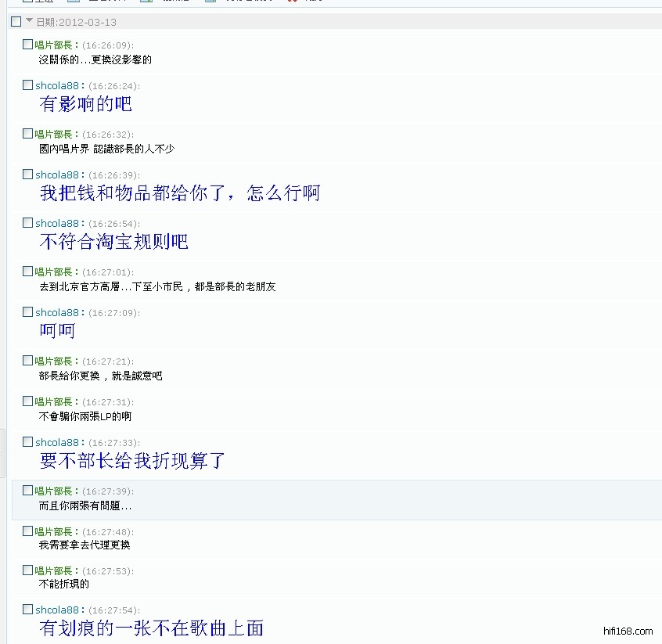Mark the 16:26:39 message checkbox

click(28, 174)
